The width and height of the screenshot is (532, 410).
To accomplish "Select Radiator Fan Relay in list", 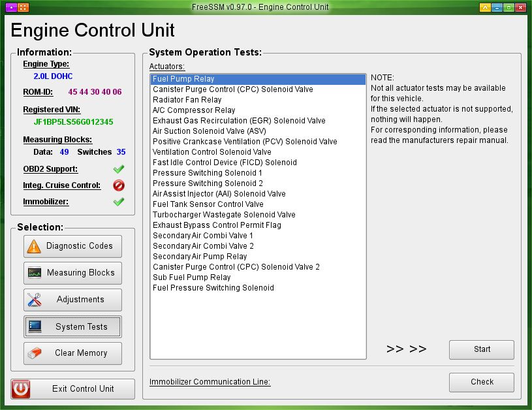I will click(258, 100).
